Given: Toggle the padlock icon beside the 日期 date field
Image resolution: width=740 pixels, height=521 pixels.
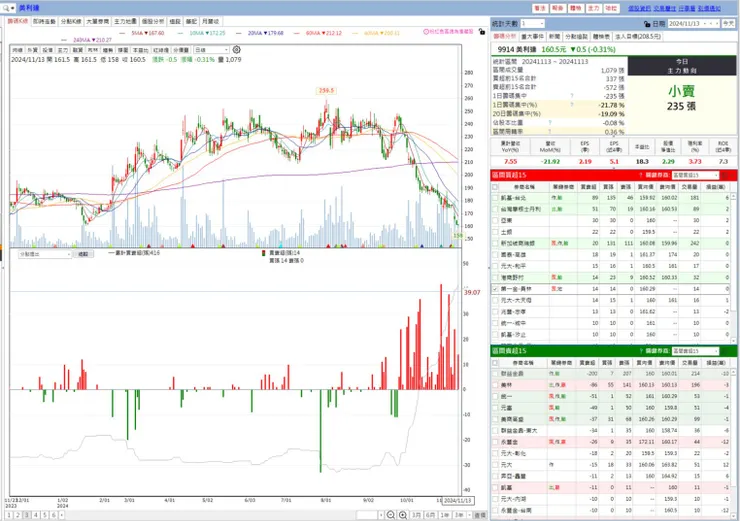Looking at the screenshot, I should 647,24.
